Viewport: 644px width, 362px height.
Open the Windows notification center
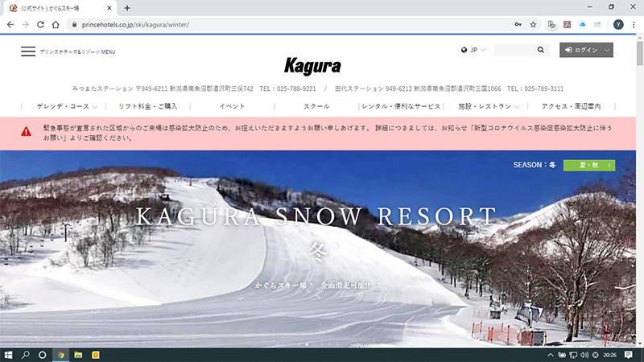click(x=629, y=355)
